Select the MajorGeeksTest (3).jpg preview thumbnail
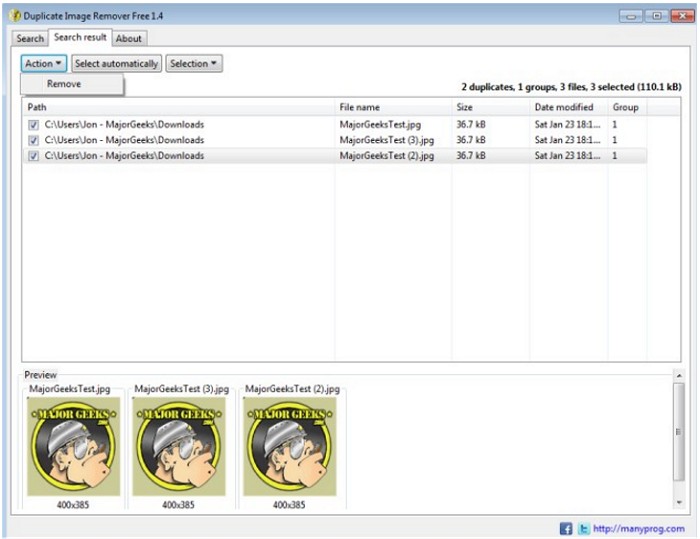This screenshot has width=700, height=539. point(179,447)
